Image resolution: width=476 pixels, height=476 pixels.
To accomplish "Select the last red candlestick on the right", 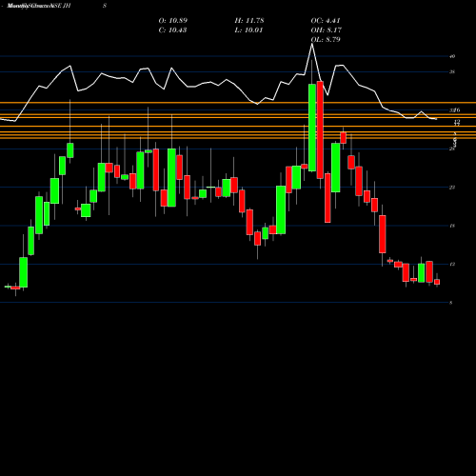I will (x=437, y=282).
